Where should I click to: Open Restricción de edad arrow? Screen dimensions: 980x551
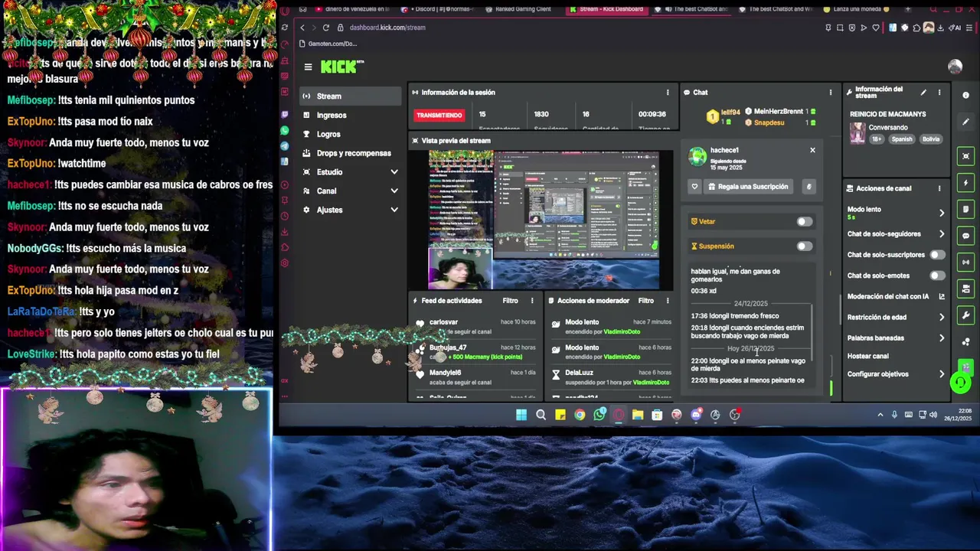pyautogui.click(x=942, y=317)
